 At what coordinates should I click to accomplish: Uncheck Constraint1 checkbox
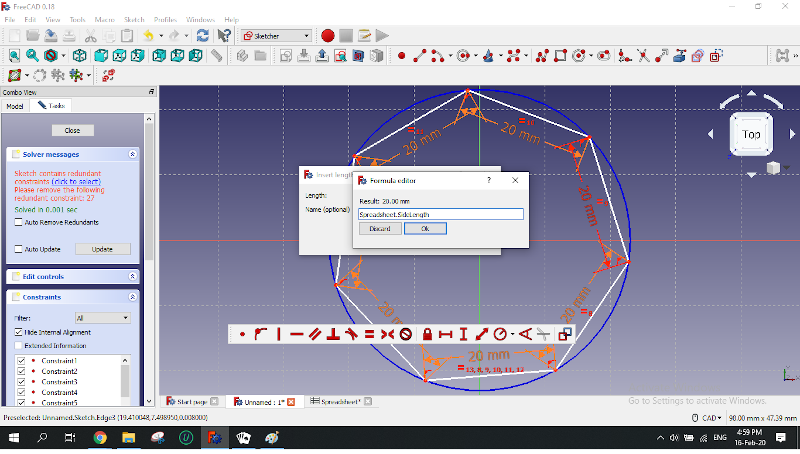point(21,361)
